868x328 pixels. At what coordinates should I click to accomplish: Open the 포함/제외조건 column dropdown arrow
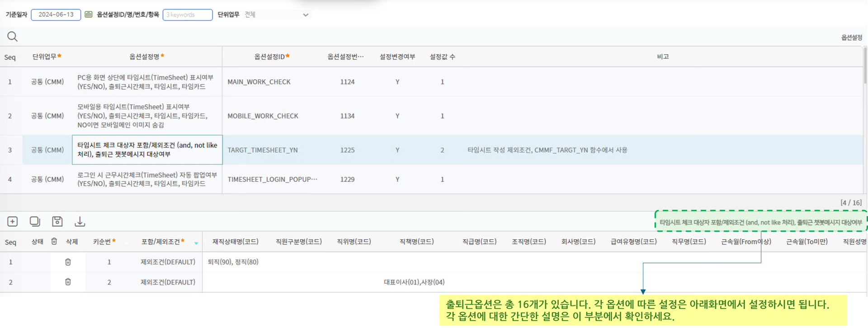pos(196,243)
